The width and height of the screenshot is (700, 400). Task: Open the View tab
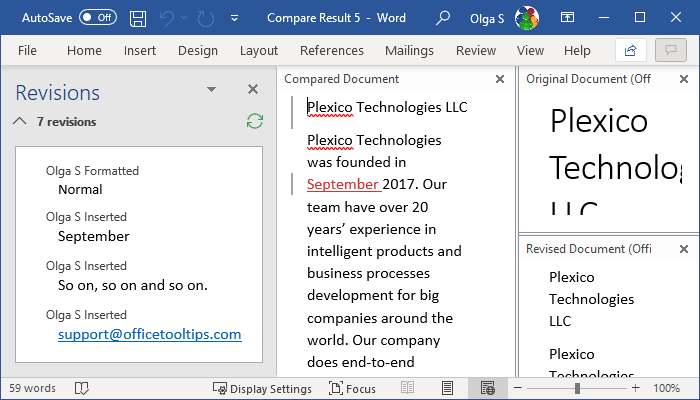530,50
